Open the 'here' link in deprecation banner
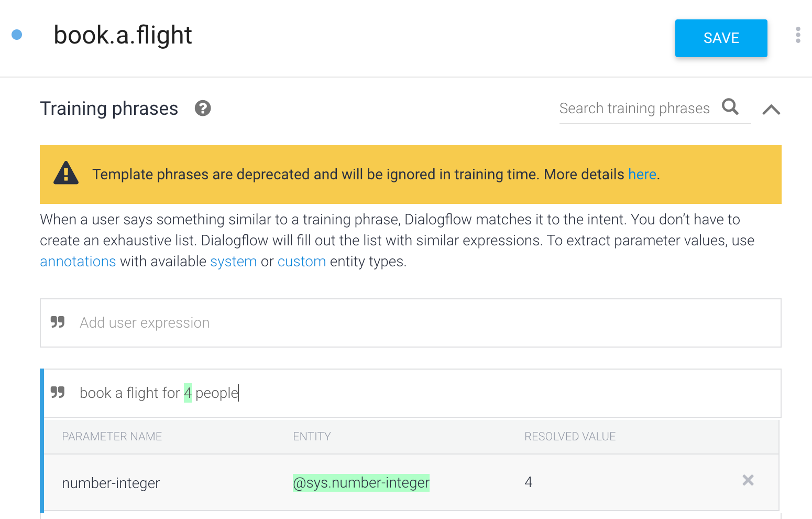 [x=642, y=175]
